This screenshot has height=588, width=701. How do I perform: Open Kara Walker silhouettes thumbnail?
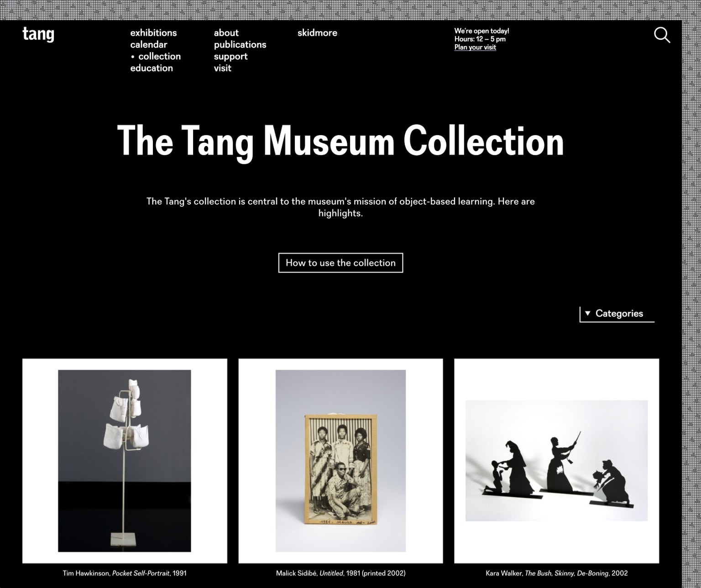[x=556, y=461]
